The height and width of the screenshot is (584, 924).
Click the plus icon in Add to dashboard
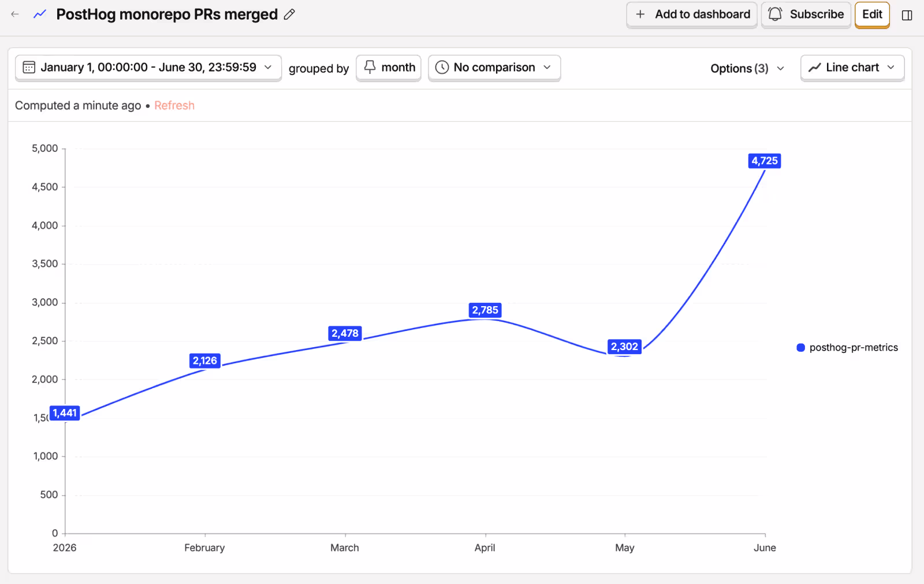tap(640, 14)
